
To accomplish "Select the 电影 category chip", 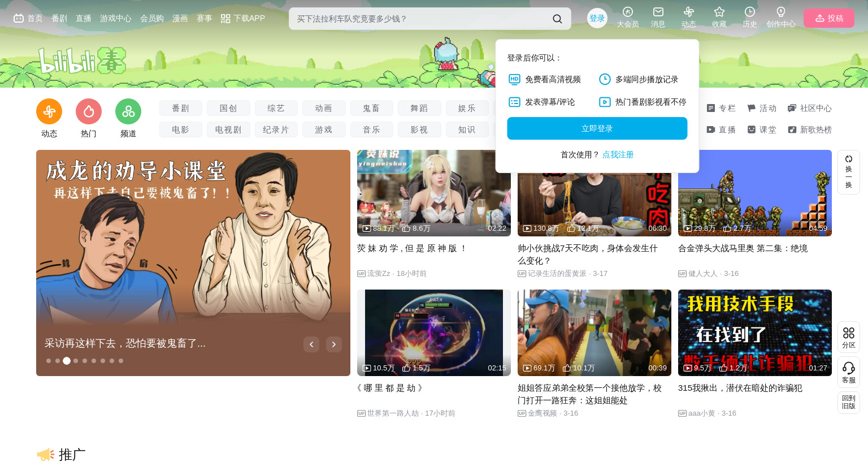I will (x=181, y=130).
